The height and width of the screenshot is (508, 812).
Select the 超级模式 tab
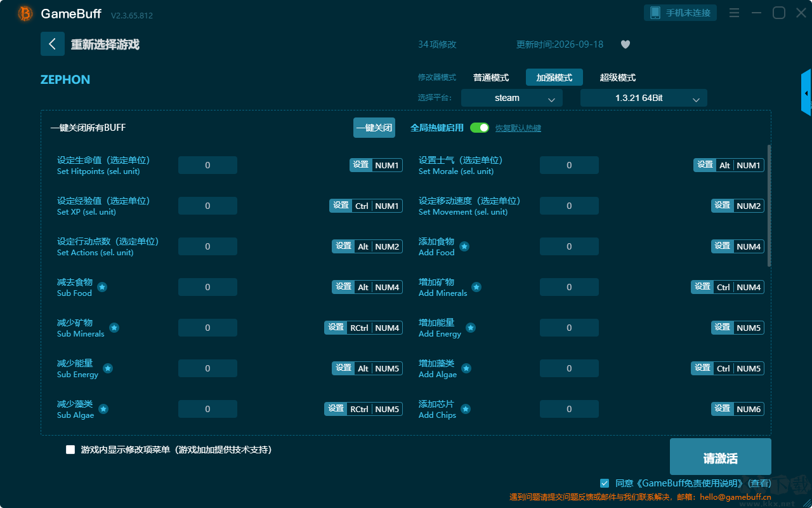coord(618,77)
